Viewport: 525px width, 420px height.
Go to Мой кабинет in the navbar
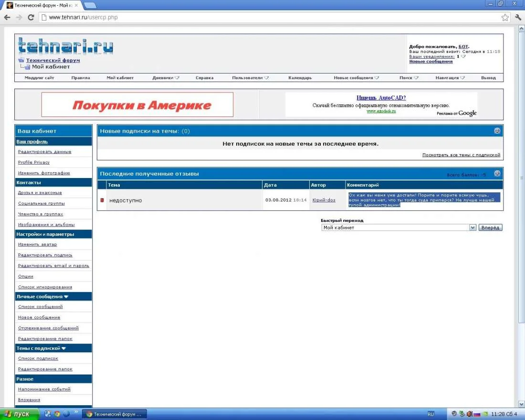point(120,78)
